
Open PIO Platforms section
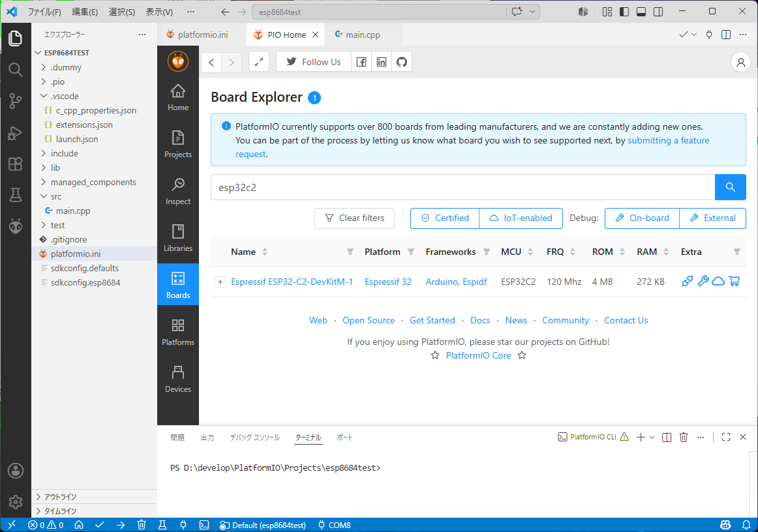178,331
